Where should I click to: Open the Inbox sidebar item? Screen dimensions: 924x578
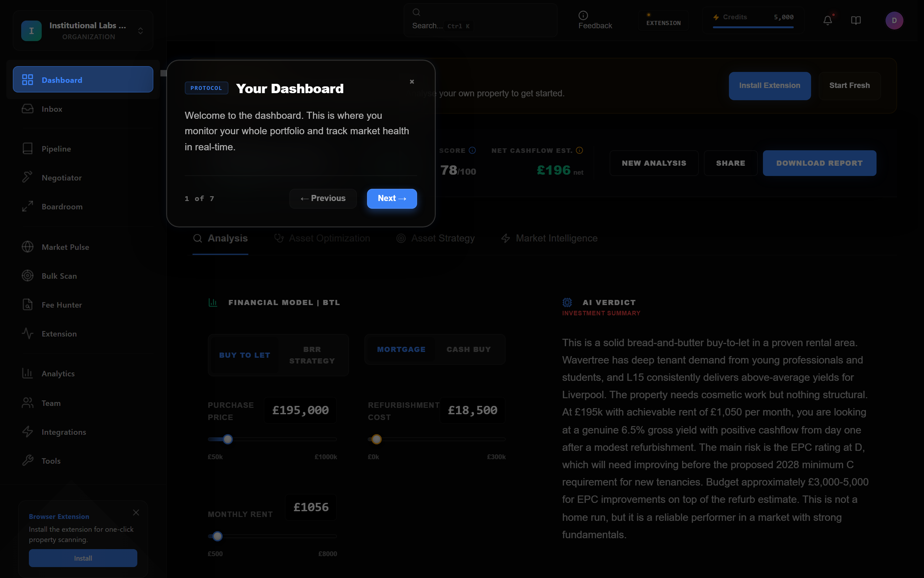click(83, 109)
